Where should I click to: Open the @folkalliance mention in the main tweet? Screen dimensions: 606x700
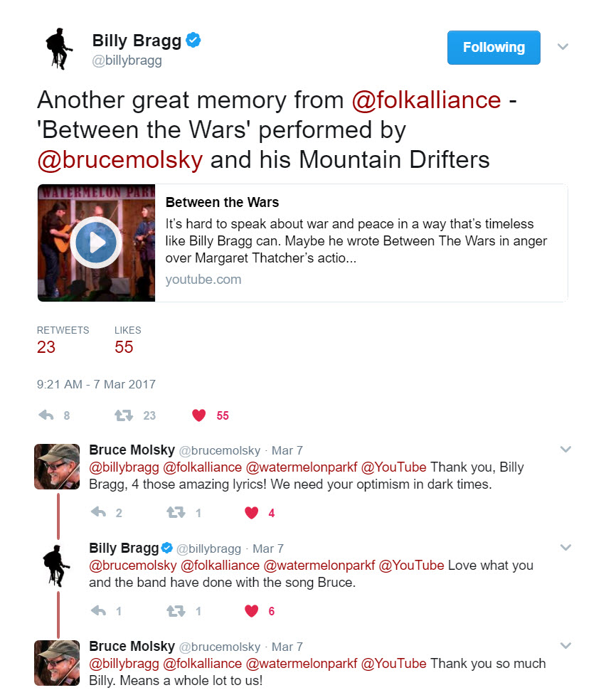pyautogui.click(x=427, y=100)
